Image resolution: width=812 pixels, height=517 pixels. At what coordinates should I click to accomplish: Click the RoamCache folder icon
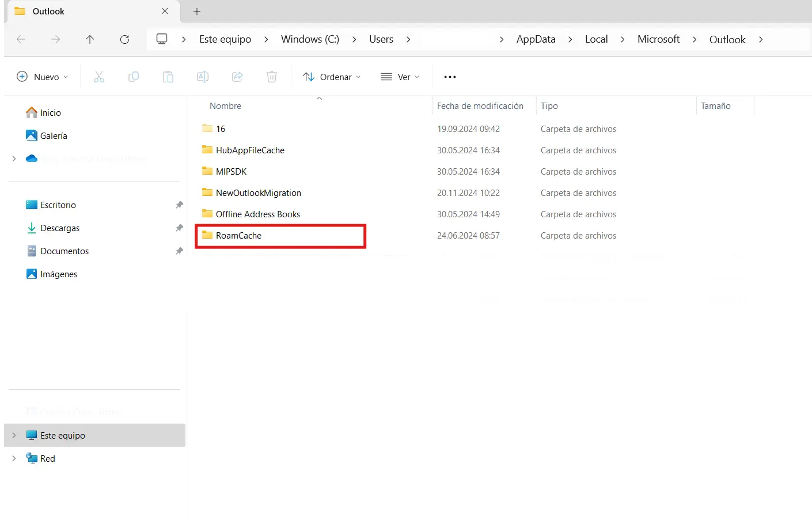(x=207, y=235)
